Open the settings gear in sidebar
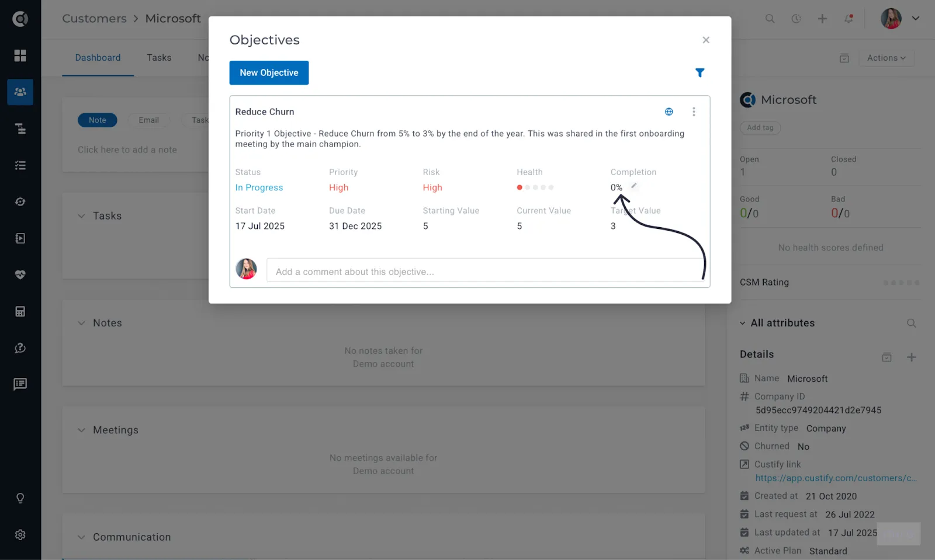The image size is (935, 560). point(20,535)
